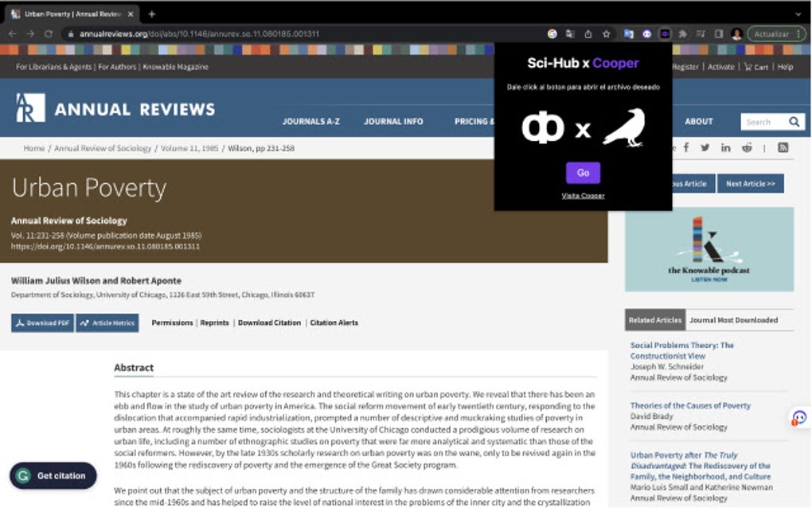
Task: Bookmark this page with the star icon
Action: [x=606, y=33]
